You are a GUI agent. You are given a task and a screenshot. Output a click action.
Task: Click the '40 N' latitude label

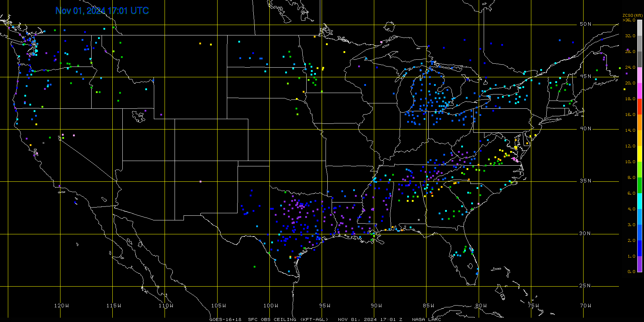point(586,128)
